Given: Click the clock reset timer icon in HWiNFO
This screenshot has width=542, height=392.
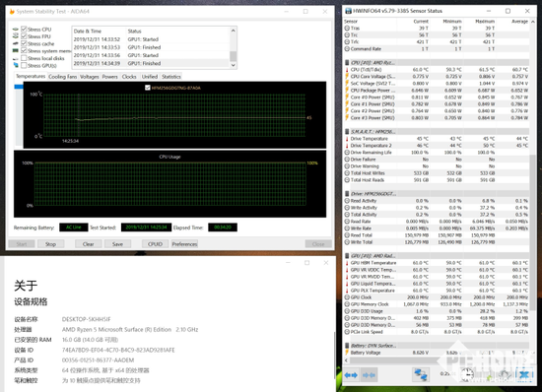Looking at the screenshot, I should (468, 374).
